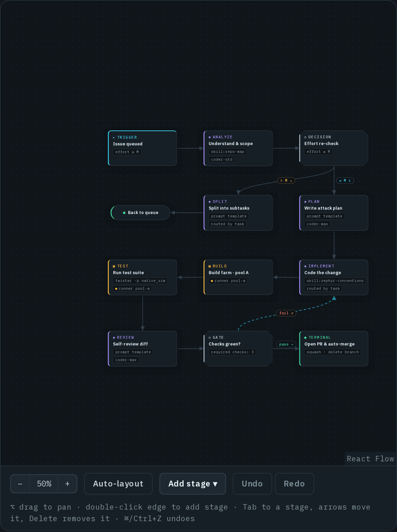Click 'runner pool-a' chip in Test node
Viewport: 397px width, 532px height.
133,288
